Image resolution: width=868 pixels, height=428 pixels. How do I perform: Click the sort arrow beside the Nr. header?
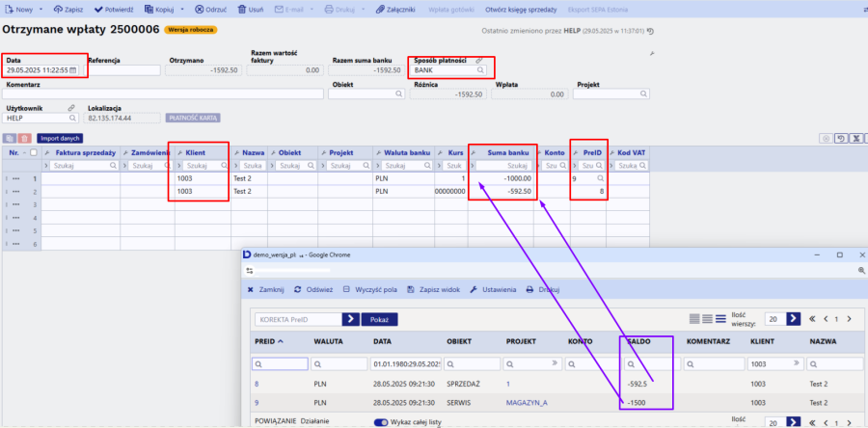pyautogui.click(x=24, y=152)
